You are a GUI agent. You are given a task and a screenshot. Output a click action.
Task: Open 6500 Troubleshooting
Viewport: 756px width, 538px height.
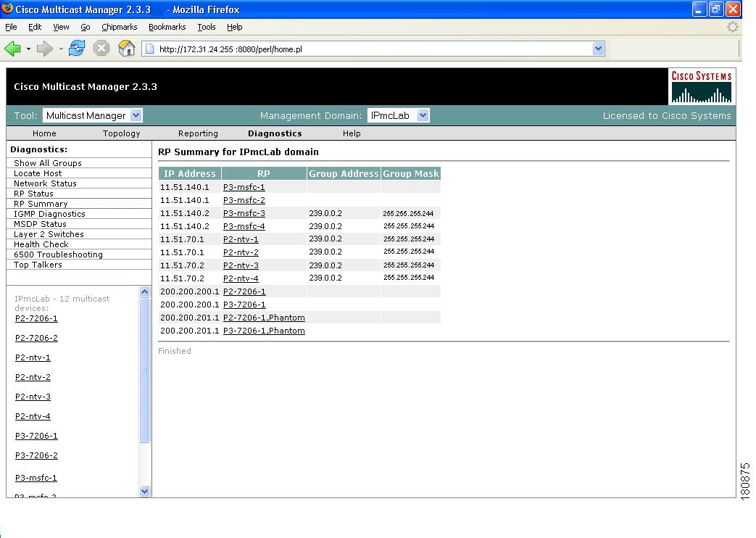[x=58, y=254]
